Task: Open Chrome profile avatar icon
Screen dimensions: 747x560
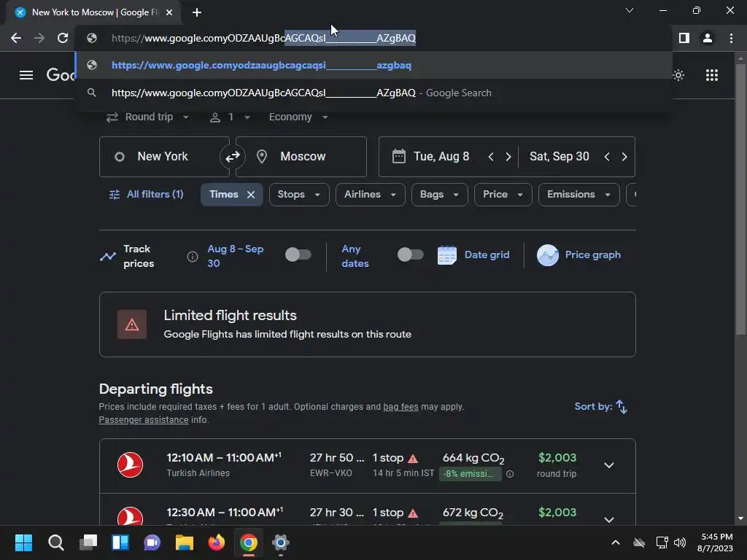Action: pyautogui.click(x=708, y=38)
